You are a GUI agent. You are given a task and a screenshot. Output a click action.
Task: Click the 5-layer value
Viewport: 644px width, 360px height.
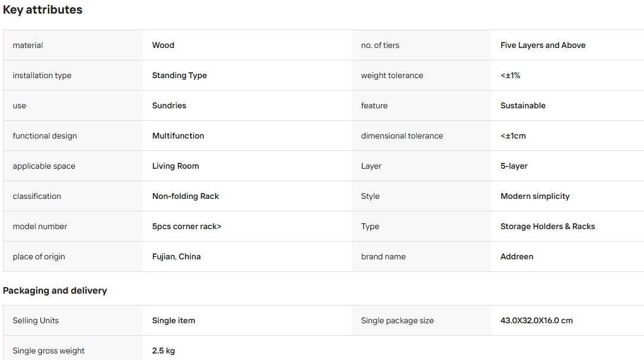click(514, 166)
